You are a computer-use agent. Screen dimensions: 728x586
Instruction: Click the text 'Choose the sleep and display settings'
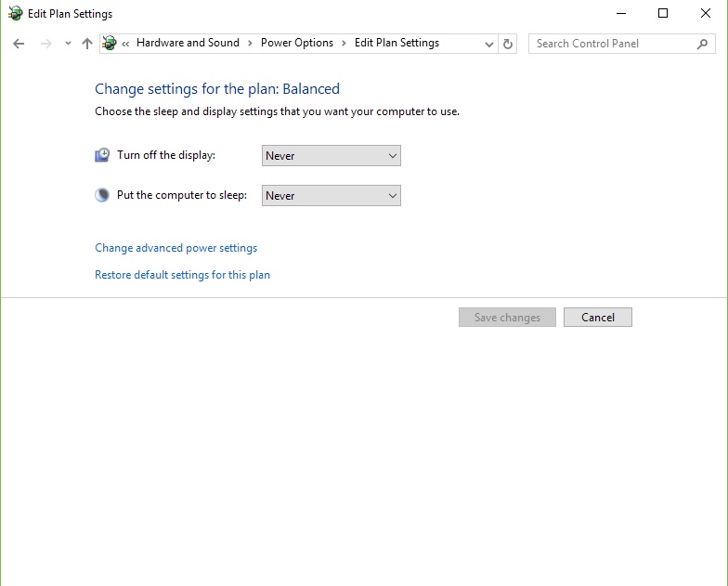click(186, 111)
